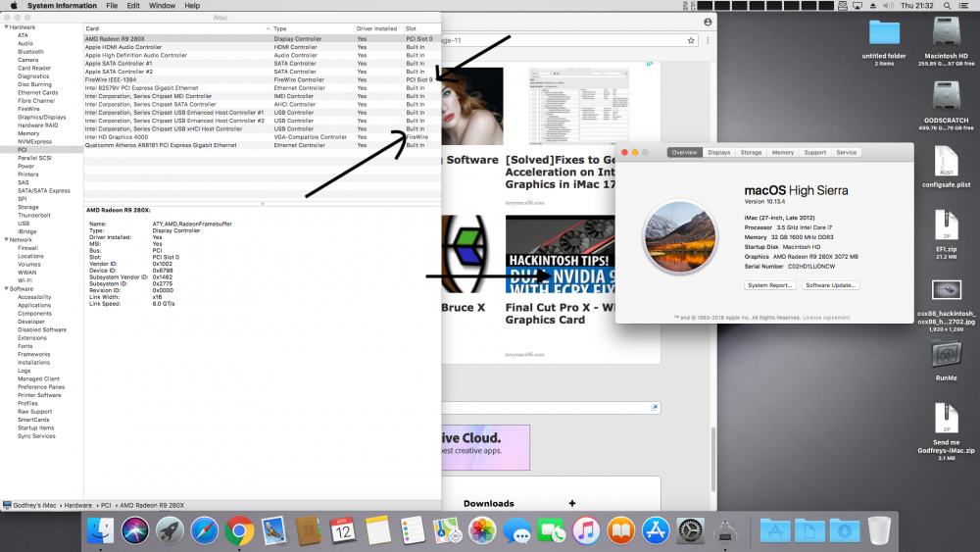Viewport: 980px width, 552px height.
Task: Collapse the Network section triangle
Action: coord(6,240)
